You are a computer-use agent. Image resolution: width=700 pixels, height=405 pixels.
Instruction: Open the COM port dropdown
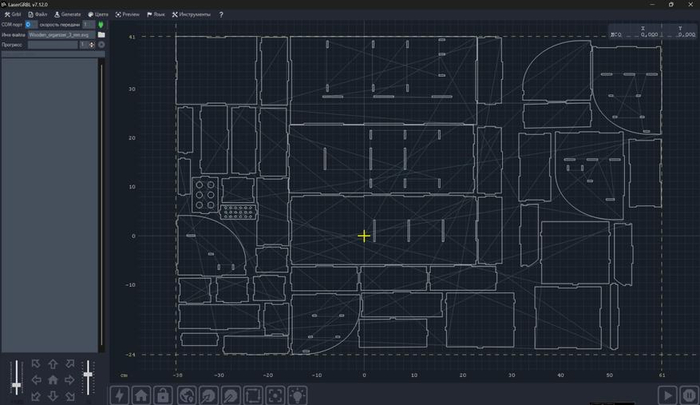(x=31, y=24)
